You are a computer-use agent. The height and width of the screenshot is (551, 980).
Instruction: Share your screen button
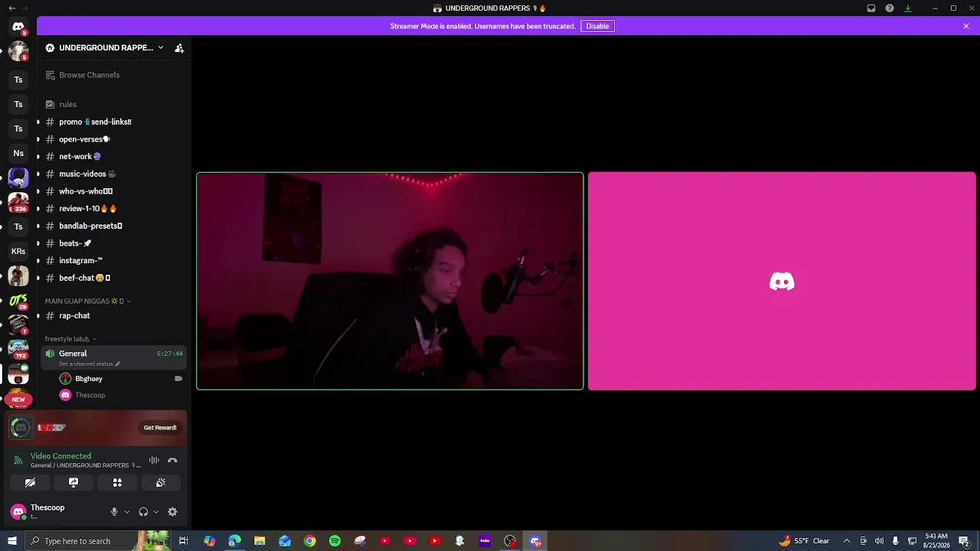coord(73,483)
